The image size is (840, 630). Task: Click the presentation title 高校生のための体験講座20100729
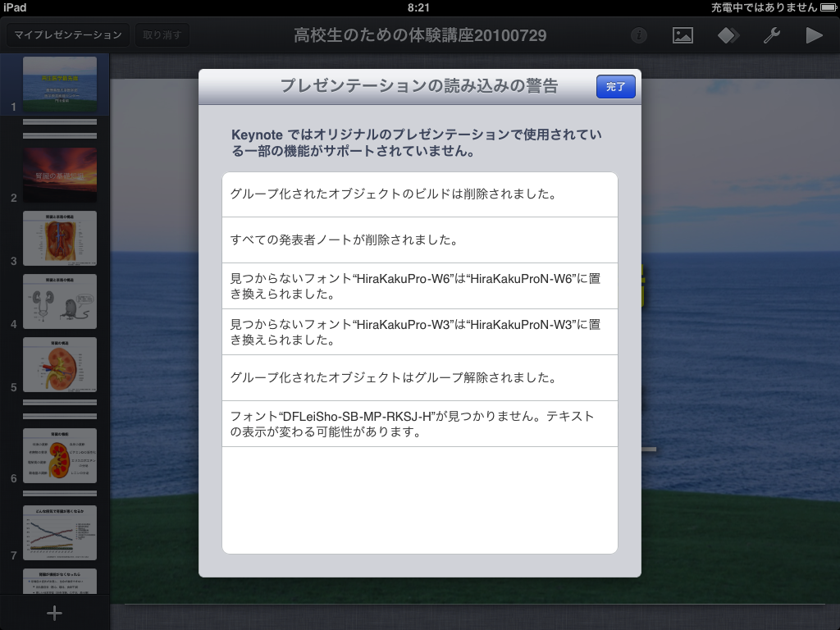[x=420, y=35]
